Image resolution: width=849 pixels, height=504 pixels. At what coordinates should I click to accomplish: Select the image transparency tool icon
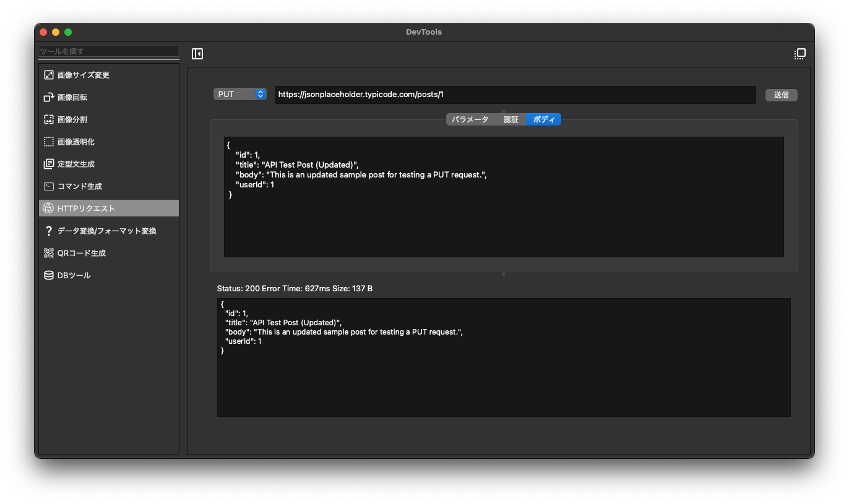pyautogui.click(x=48, y=142)
